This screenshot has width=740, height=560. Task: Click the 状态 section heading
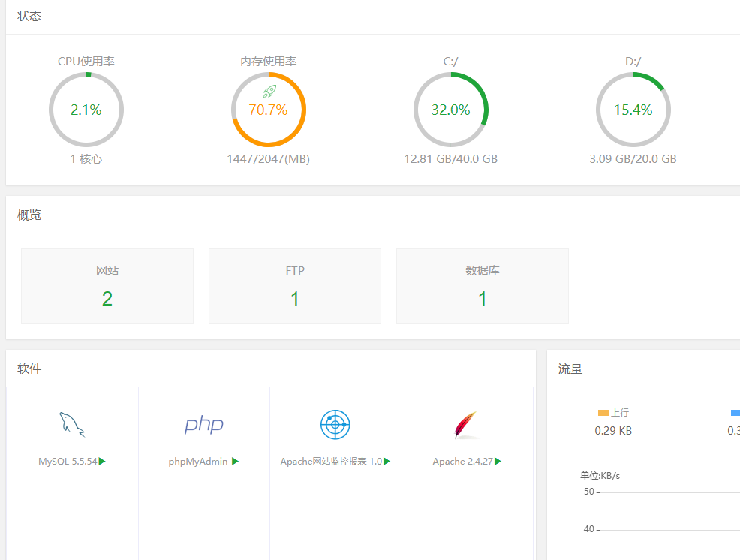tap(29, 16)
